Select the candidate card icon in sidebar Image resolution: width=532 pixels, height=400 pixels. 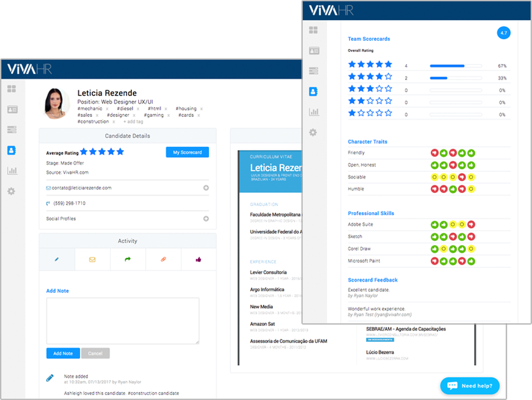click(12, 109)
